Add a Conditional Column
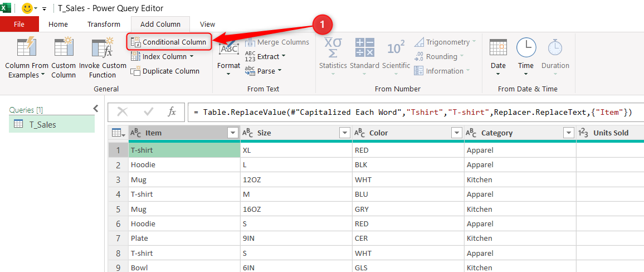 [x=168, y=42]
